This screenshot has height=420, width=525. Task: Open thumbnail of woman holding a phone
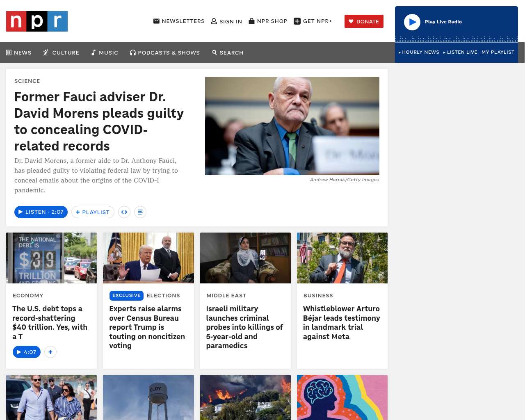[x=245, y=258]
